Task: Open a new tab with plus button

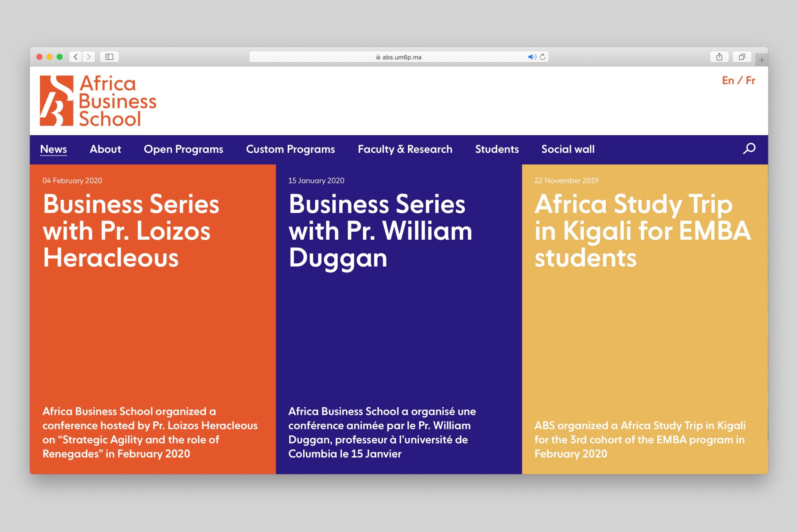Action: pyautogui.click(x=762, y=60)
